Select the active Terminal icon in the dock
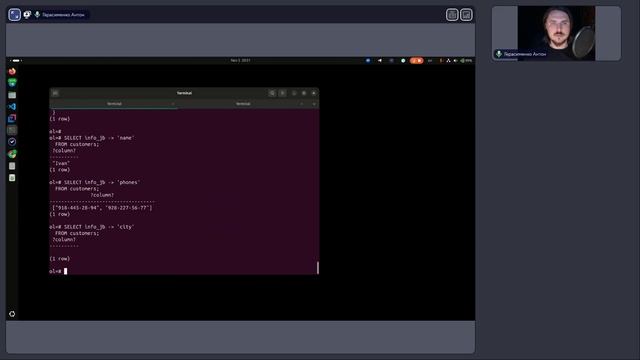The width and height of the screenshot is (640, 360). click(12, 130)
